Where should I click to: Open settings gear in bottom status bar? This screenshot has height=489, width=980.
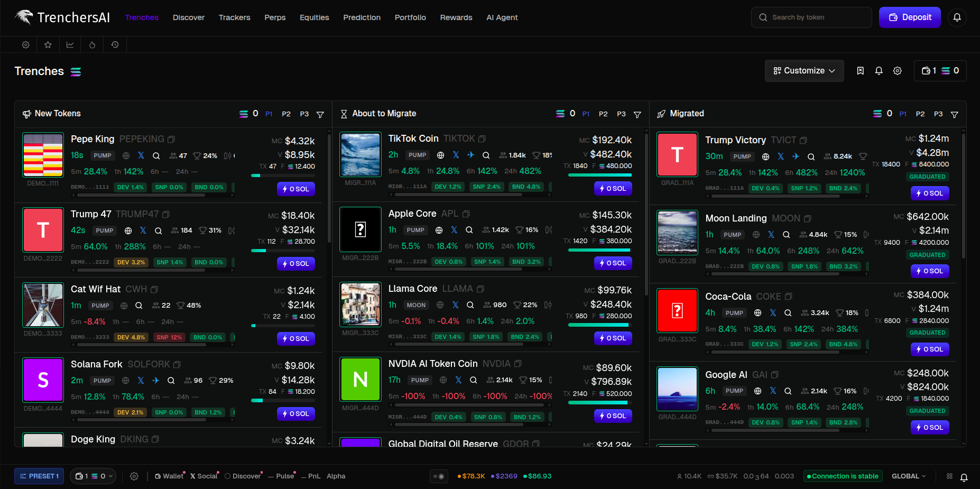point(134,476)
